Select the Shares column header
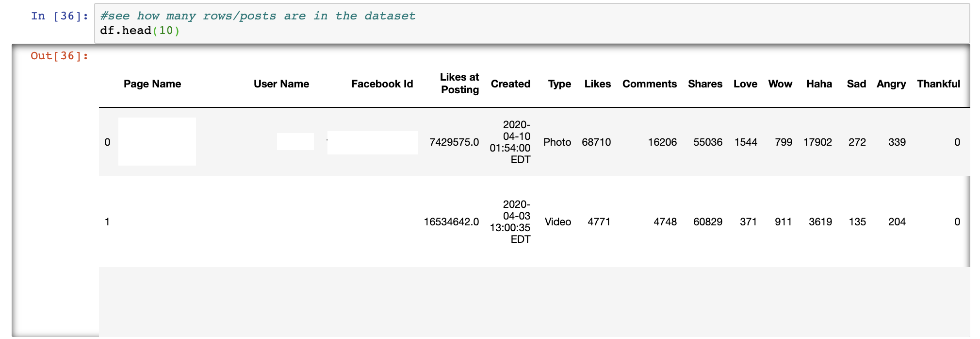Screen dimensions: 980x339 click(705, 84)
